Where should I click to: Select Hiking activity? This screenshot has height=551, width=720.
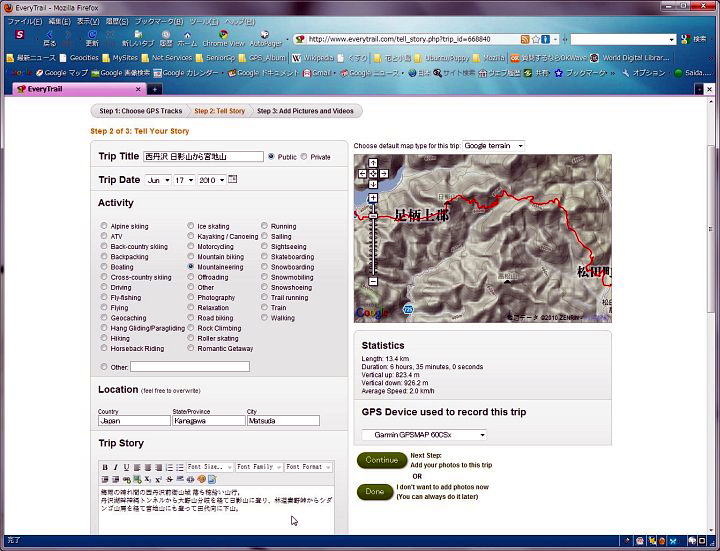point(104,338)
